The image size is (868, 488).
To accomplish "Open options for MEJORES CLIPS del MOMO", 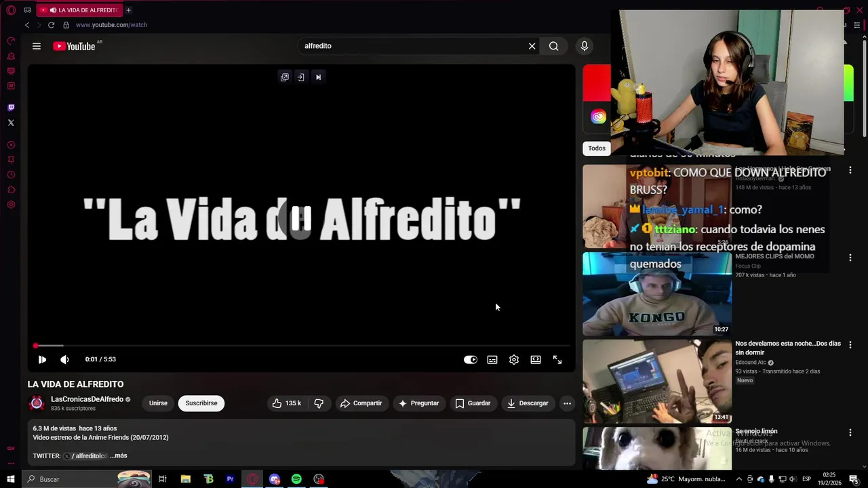I will (x=850, y=258).
